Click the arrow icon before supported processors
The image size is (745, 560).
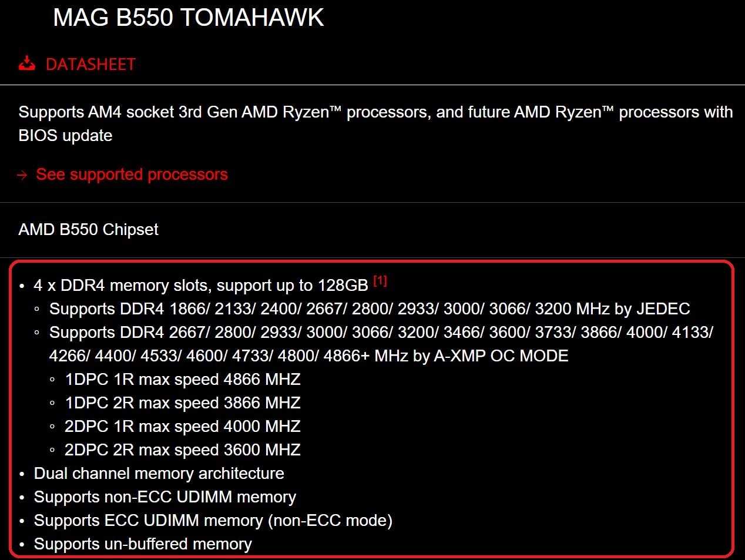click(22, 175)
